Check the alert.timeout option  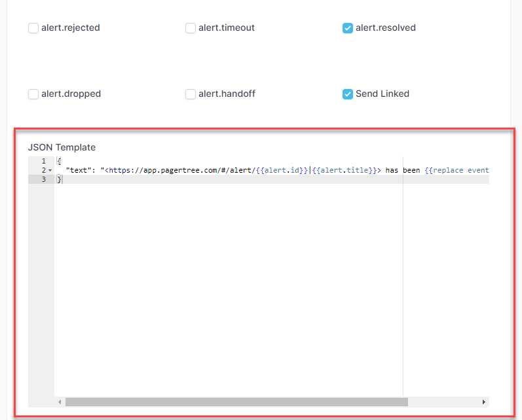(x=191, y=28)
